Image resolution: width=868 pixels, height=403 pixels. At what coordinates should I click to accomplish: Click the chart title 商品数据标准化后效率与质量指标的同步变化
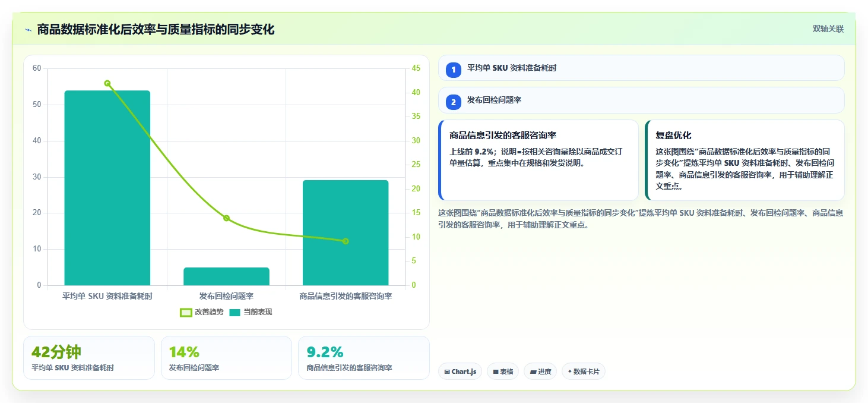[156, 30]
